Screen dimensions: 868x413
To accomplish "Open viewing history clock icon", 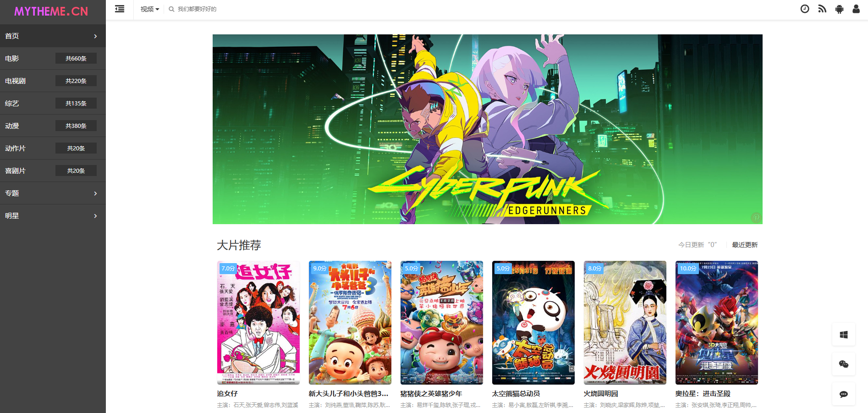I will tap(805, 9).
